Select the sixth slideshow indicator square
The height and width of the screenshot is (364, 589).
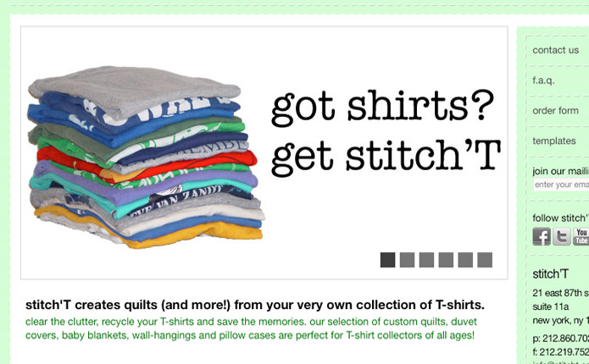pos(485,260)
